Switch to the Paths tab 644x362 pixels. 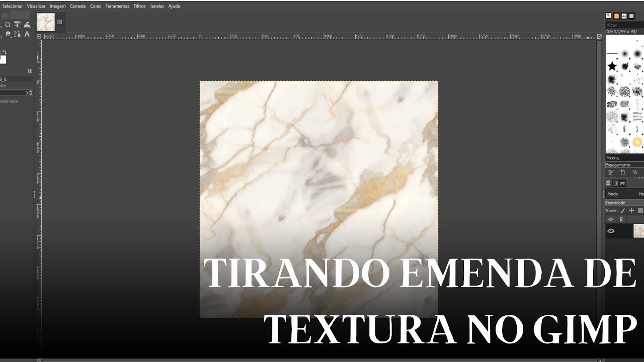[622, 184]
